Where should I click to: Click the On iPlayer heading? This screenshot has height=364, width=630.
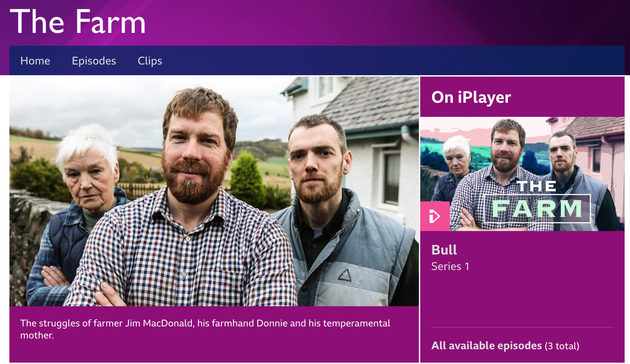click(x=471, y=97)
